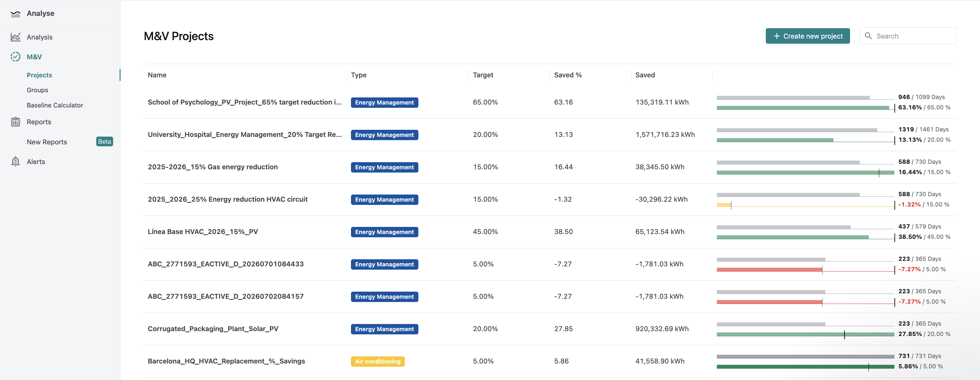Viewport: 980px width, 380px height.
Task: Click the Create new project button
Action: pyautogui.click(x=808, y=36)
